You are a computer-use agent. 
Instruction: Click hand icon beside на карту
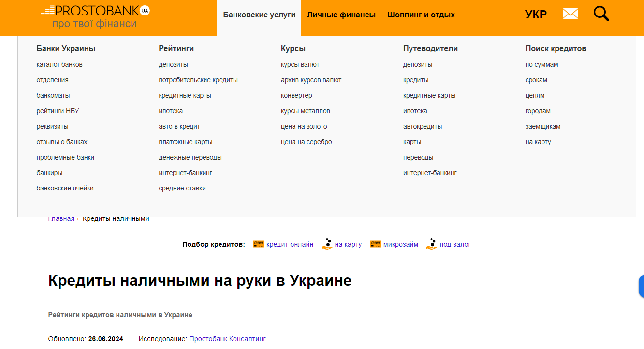[327, 244]
